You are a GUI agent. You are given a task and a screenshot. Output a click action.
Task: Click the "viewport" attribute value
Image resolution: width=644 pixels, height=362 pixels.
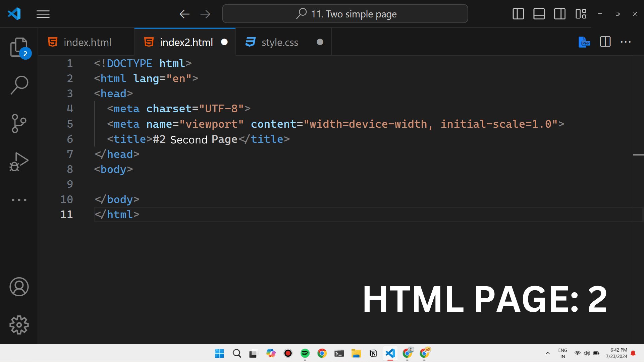pos(212,124)
